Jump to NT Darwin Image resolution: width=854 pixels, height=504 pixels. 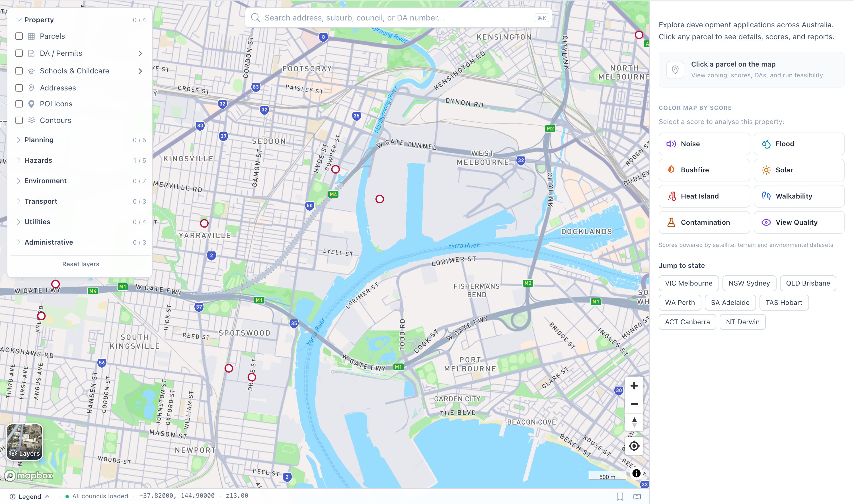[x=742, y=322]
